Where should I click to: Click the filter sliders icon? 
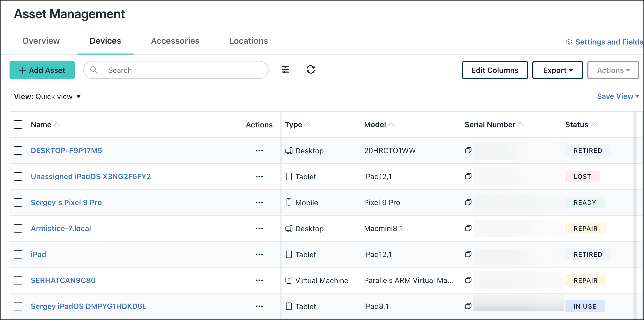click(x=285, y=70)
